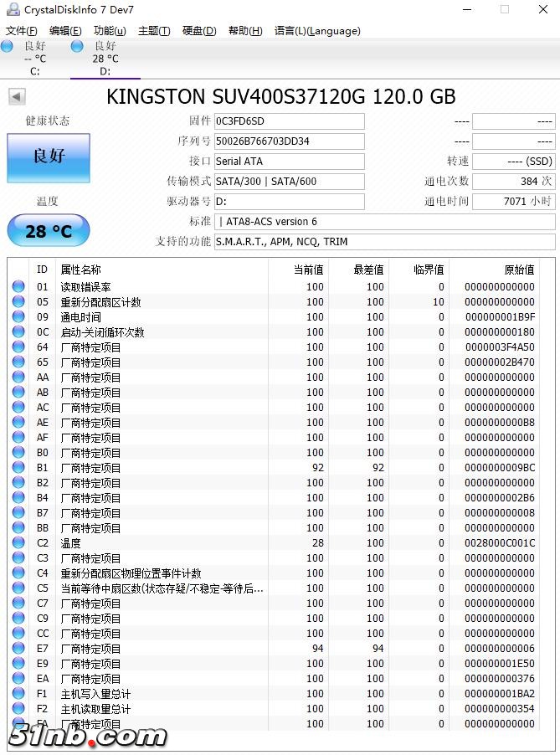Image resolution: width=560 pixels, height=755 pixels.
Task: Click the status icon for attribute E7
Action: [x=18, y=648]
